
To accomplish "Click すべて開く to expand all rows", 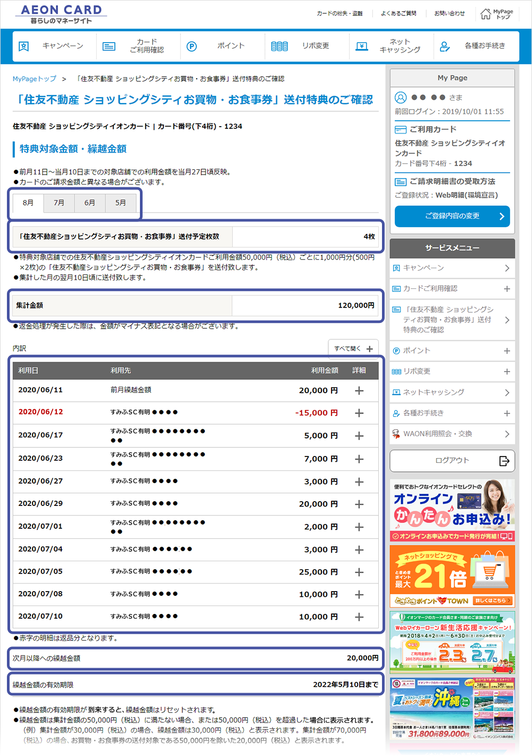I will coord(353,348).
